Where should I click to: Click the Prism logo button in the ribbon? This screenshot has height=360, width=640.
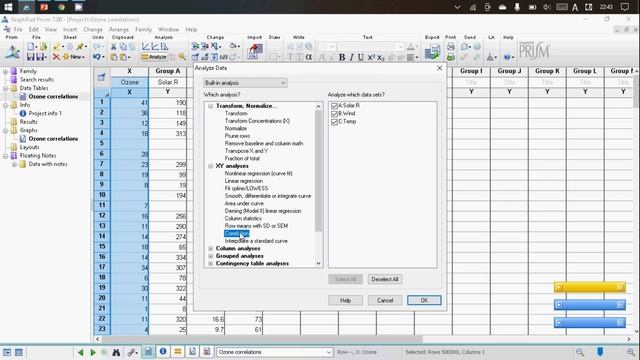pos(12,52)
